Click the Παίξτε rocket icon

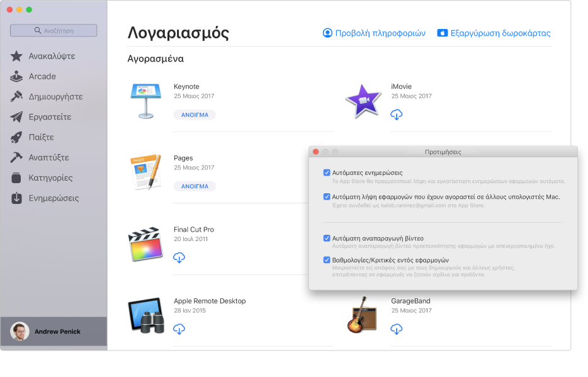click(16, 137)
